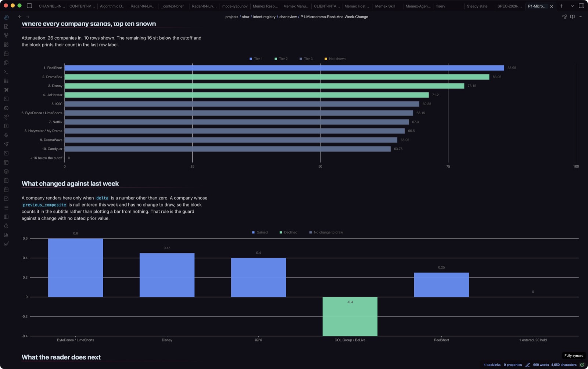Click the smiley face icon in the ribbon
The width and height of the screenshot is (588, 369).
point(6,108)
